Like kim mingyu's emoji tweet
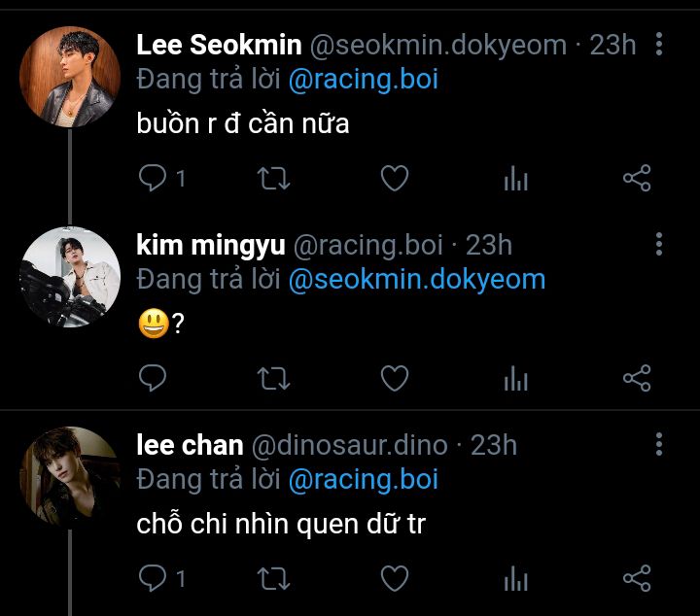700x616 pixels. (x=394, y=378)
